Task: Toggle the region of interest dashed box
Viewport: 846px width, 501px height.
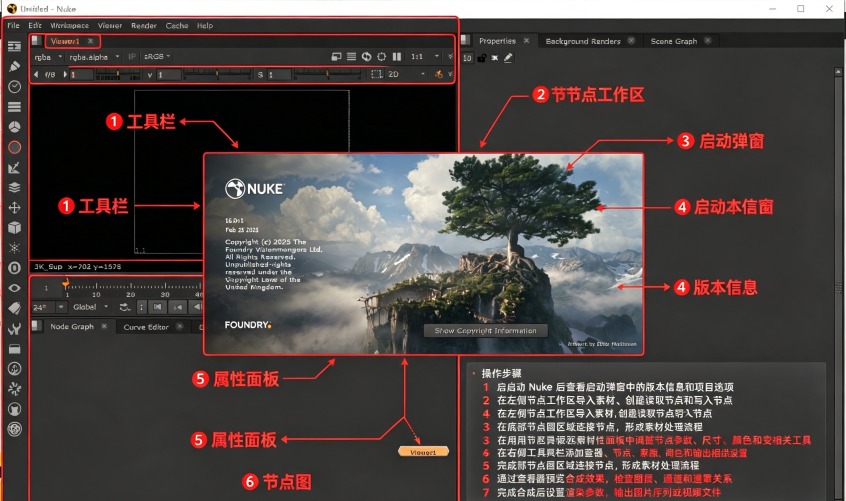Action: pyautogui.click(x=377, y=74)
